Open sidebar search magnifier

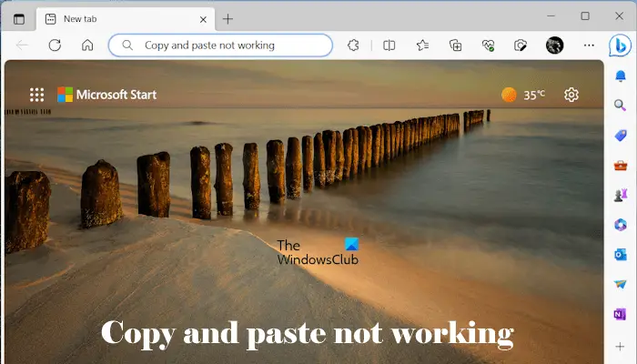(620, 106)
